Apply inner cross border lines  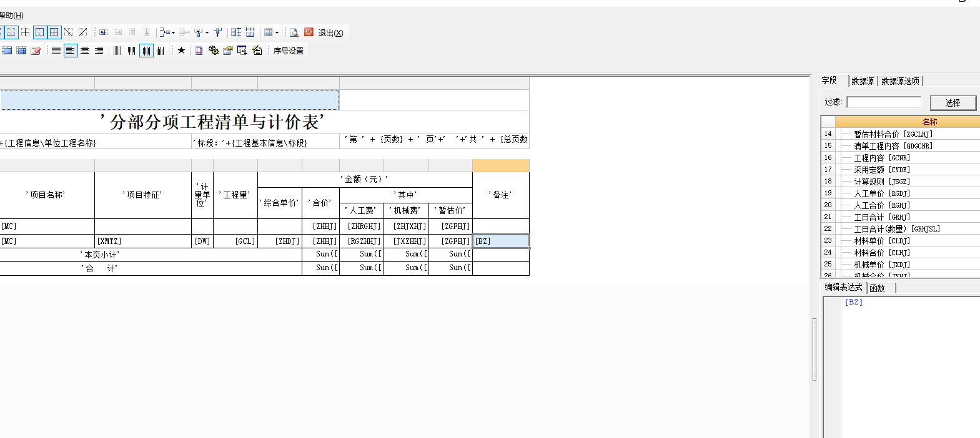click(26, 32)
